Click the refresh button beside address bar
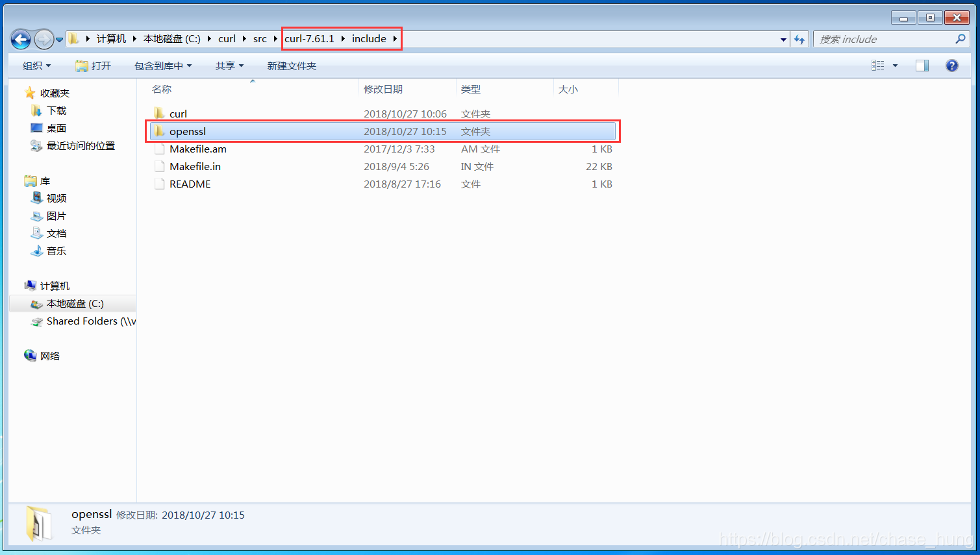 [799, 40]
